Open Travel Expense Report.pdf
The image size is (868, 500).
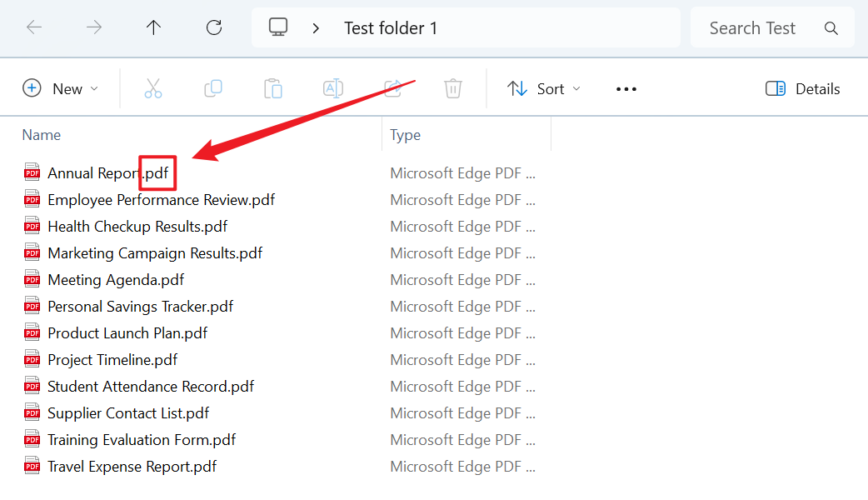[x=131, y=466]
